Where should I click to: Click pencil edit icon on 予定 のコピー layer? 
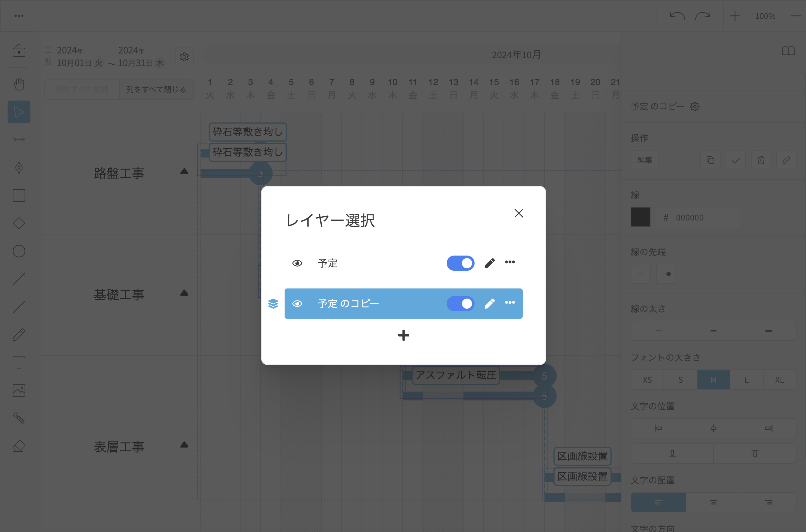click(x=489, y=303)
